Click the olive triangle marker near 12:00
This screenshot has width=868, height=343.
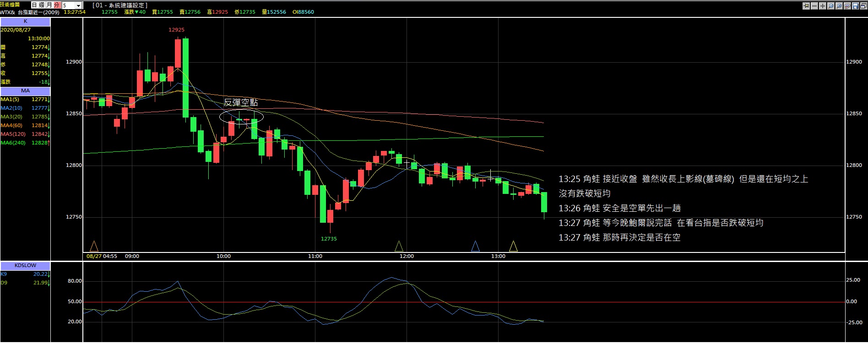(x=399, y=247)
